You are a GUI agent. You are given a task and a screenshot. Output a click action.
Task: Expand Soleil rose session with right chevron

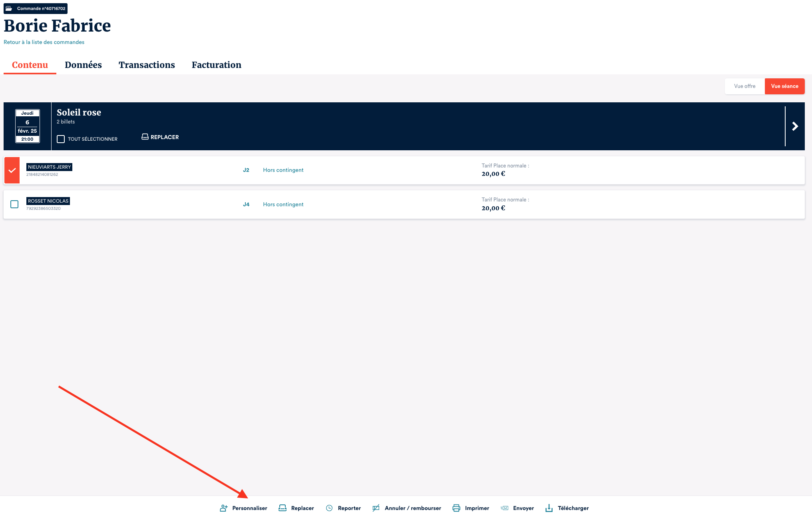795,126
